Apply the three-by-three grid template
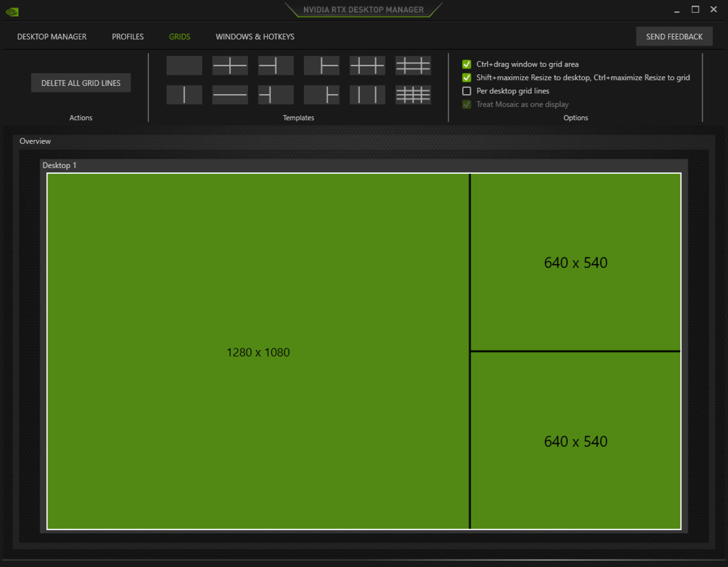728x567 pixels. (413, 65)
